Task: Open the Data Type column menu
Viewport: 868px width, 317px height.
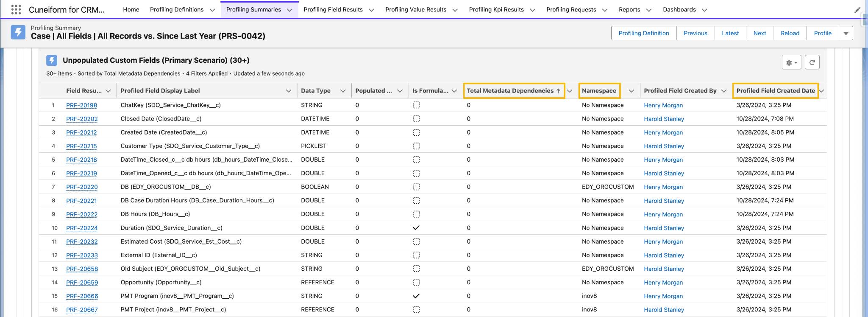Action: tap(343, 91)
